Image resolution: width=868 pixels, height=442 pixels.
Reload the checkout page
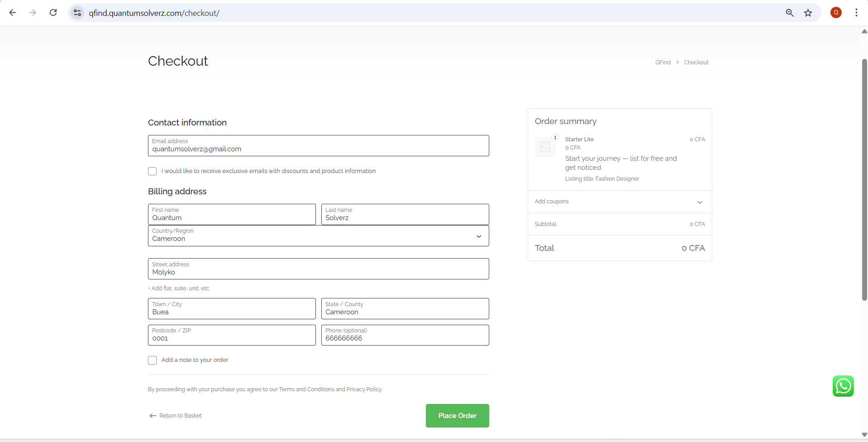(x=53, y=13)
